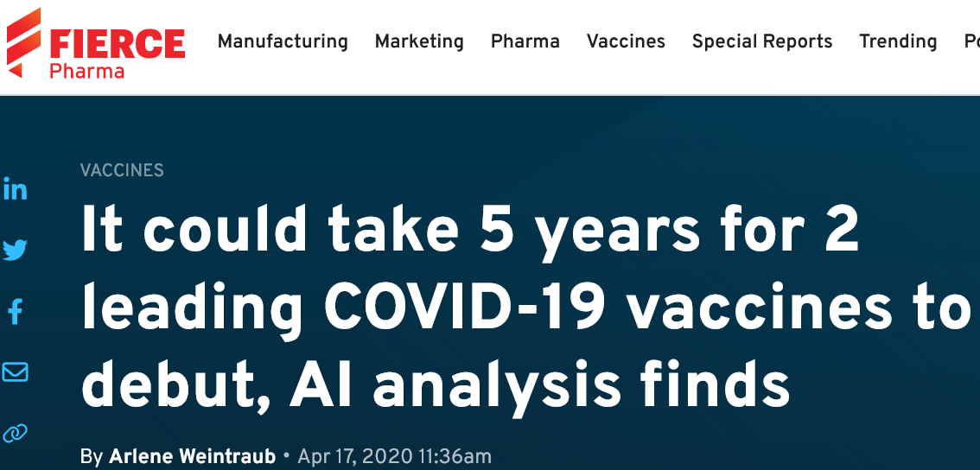Click the red Pharma text under logo
This screenshot has height=470, width=980.
tap(86, 71)
